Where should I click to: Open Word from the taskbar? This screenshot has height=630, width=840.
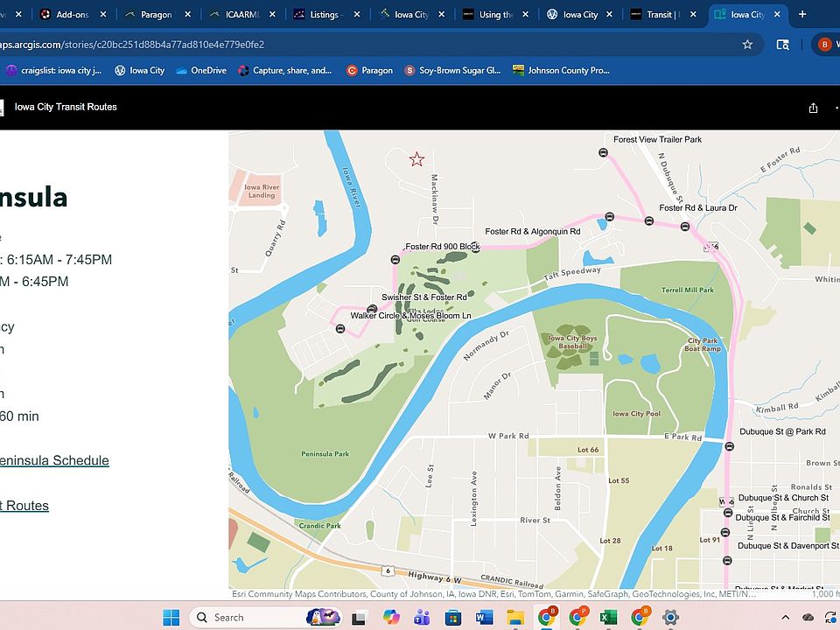pyautogui.click(x=484, y=617)
